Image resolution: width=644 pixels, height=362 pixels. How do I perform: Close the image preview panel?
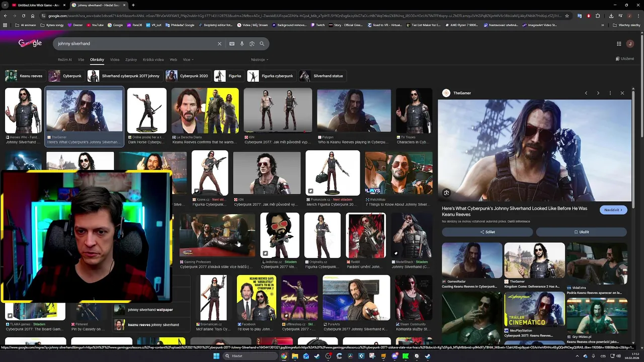coord(622,93)
